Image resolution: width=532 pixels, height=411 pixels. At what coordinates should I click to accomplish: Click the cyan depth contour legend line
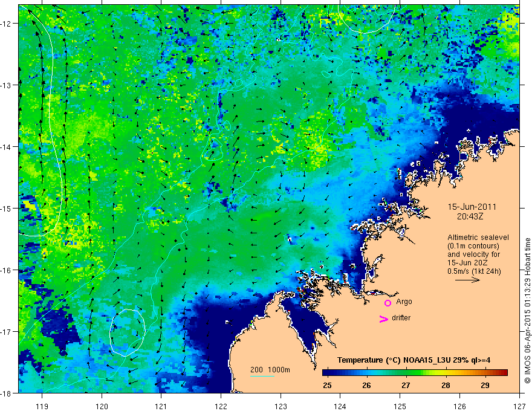tap(262, 376)
